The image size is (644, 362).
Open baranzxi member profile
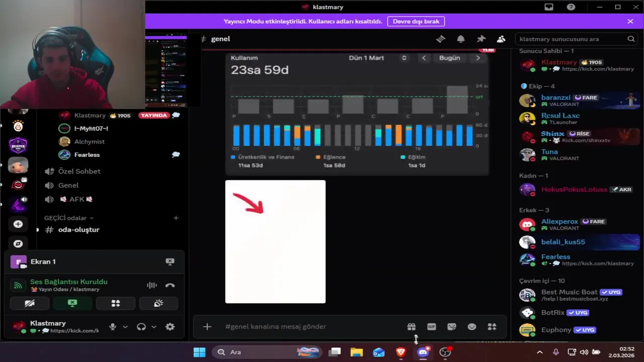point(579,101)
